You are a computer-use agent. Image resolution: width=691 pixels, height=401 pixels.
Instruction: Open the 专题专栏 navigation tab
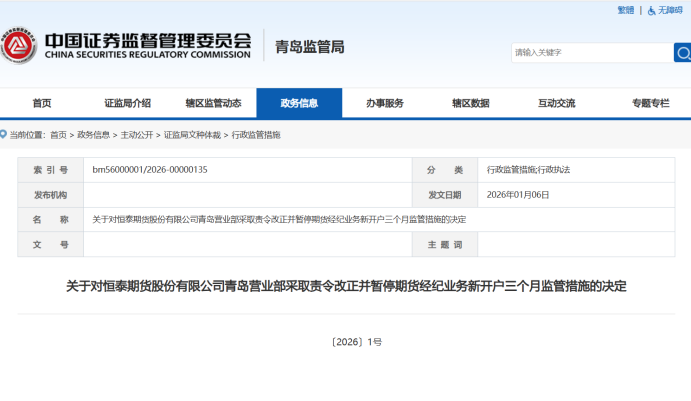click(650, 103)
